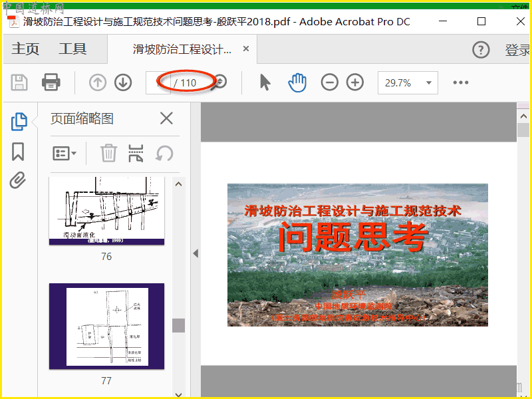
Task: Print the document with the printer icon
Action: tap(51, 82)
